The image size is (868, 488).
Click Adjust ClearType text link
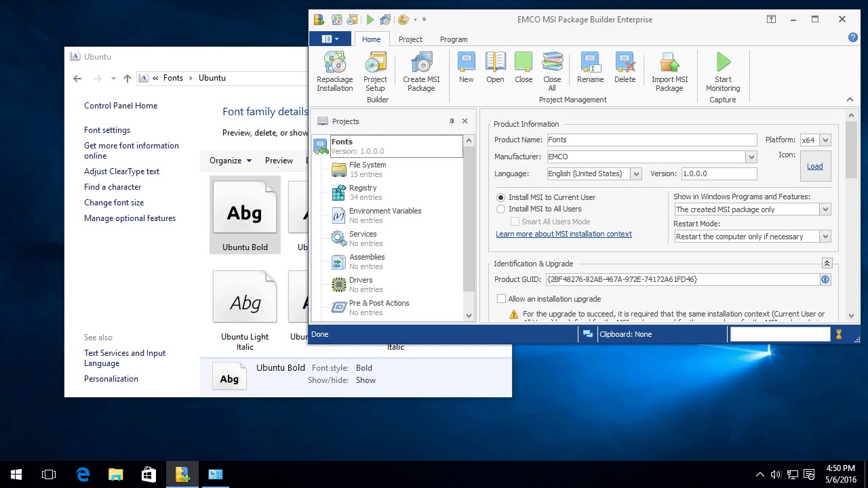pyautogui.click(x=122, y=171)
